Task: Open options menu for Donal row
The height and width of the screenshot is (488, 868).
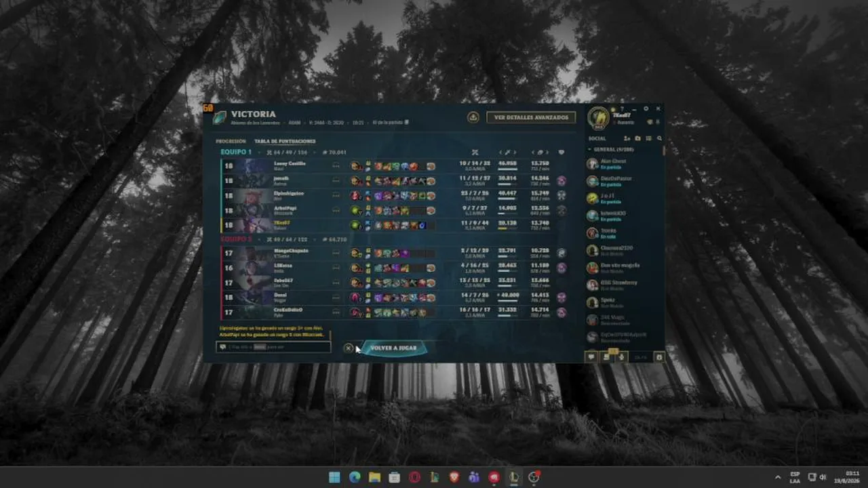Action: 336,297
